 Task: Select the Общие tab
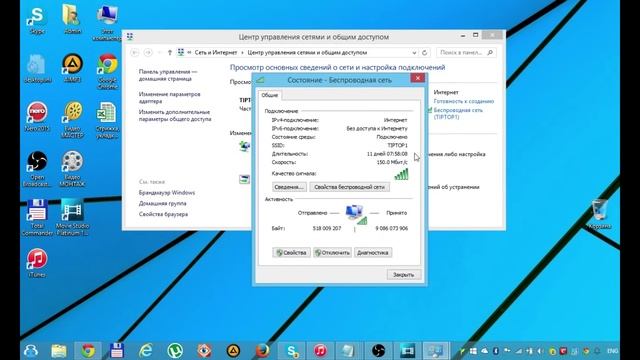269,95
